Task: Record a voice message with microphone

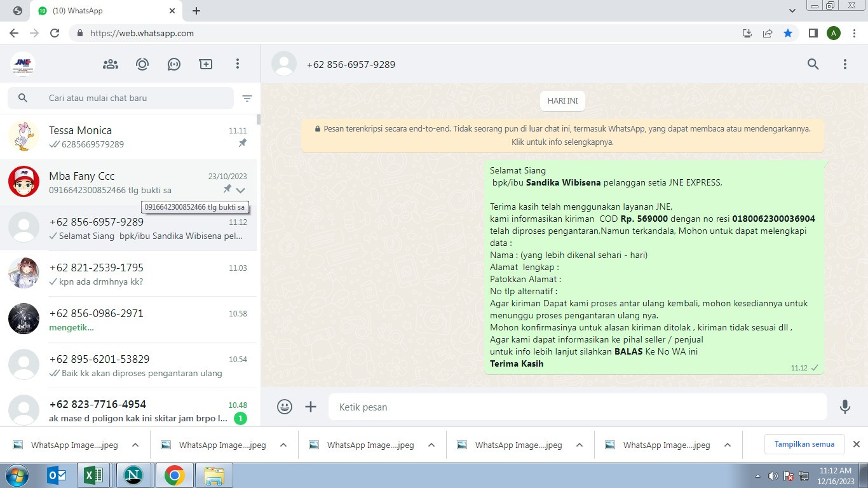Action: (845, 407)
